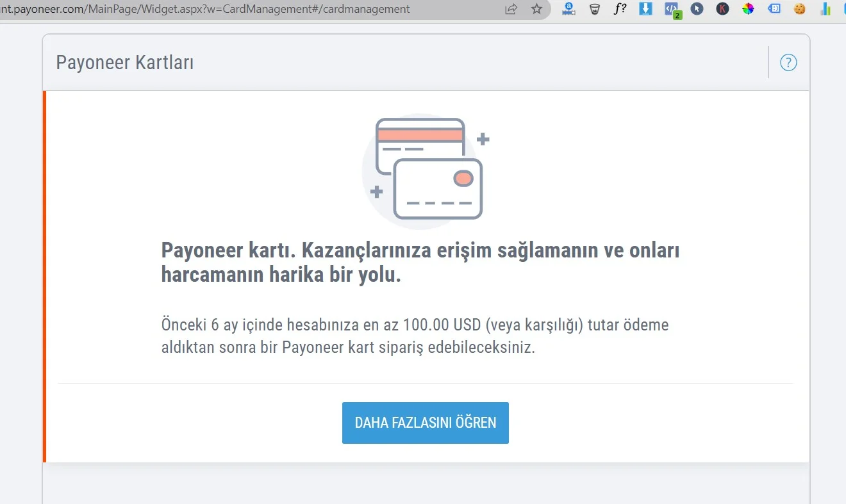This screenshot has width=846, height=504.
Task: Bookmark the page using the star icon
Action: [537, 8]
